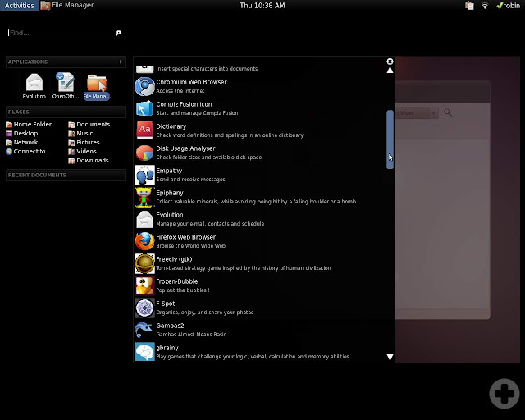Viewport: 525px width, 420px height.
Task: Open the clipboard tray icon
Action: pyautogui.click(x=469, y=6)
